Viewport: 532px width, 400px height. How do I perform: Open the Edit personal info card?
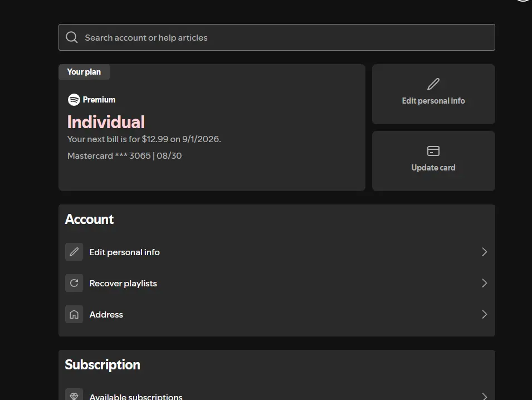(433, 94)
